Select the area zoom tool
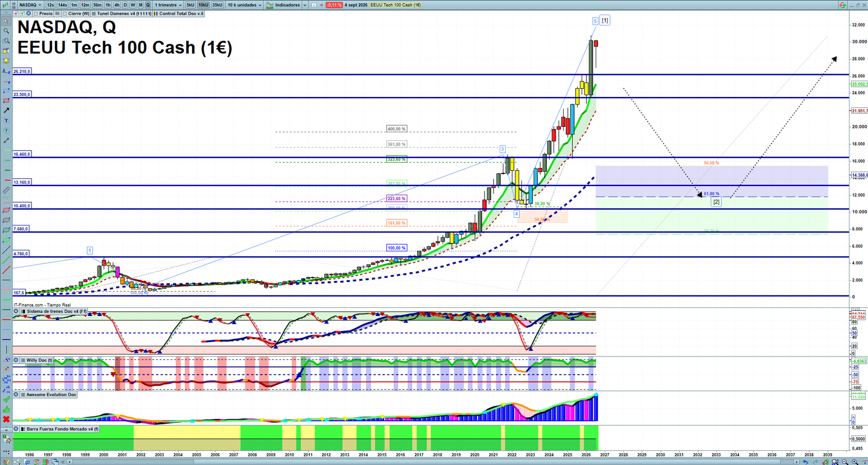The width and height of the screenshot is (868, 465). 6,41
